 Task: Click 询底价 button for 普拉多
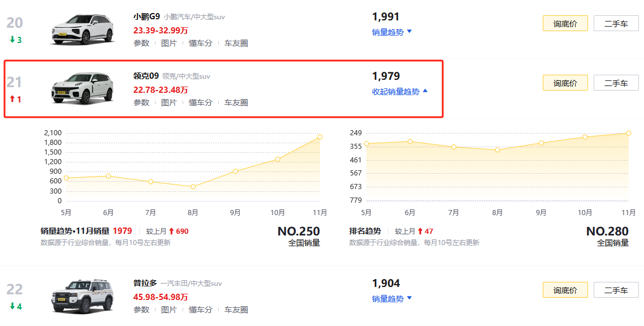[565, 290]
